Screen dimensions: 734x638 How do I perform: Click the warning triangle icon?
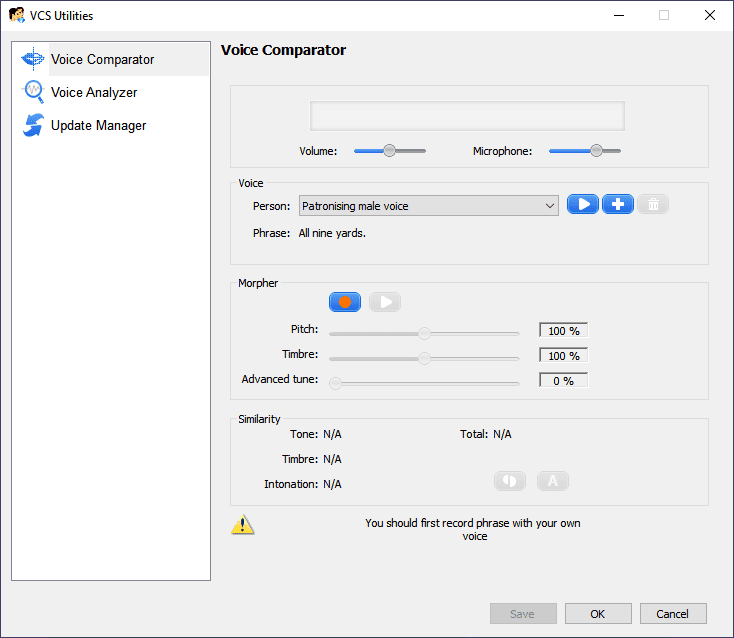(243, 525)
